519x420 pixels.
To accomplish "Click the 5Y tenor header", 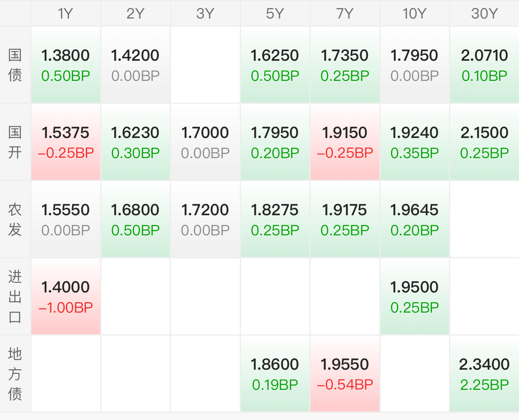I will pyautogui.click(x=275, y=14).
